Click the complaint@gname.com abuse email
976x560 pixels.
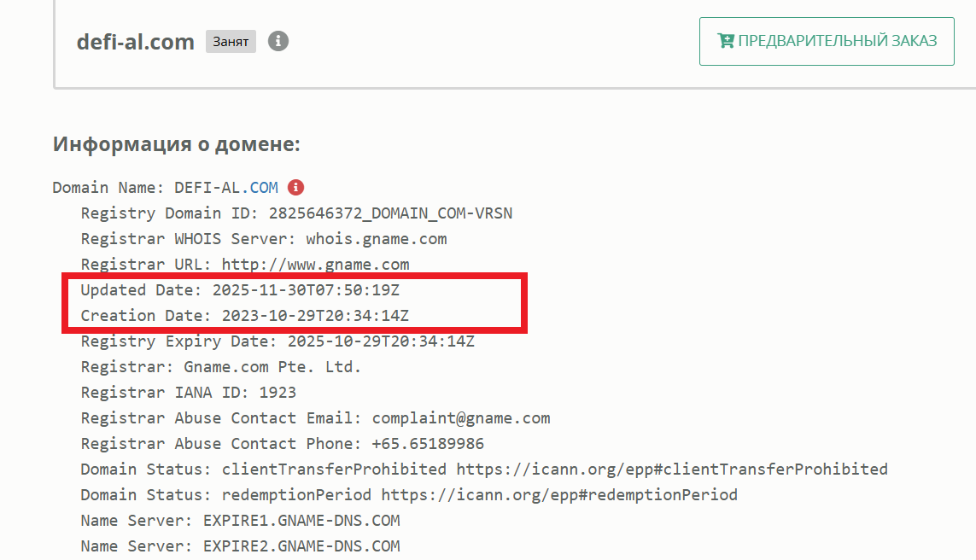click(x=461, y=418)
